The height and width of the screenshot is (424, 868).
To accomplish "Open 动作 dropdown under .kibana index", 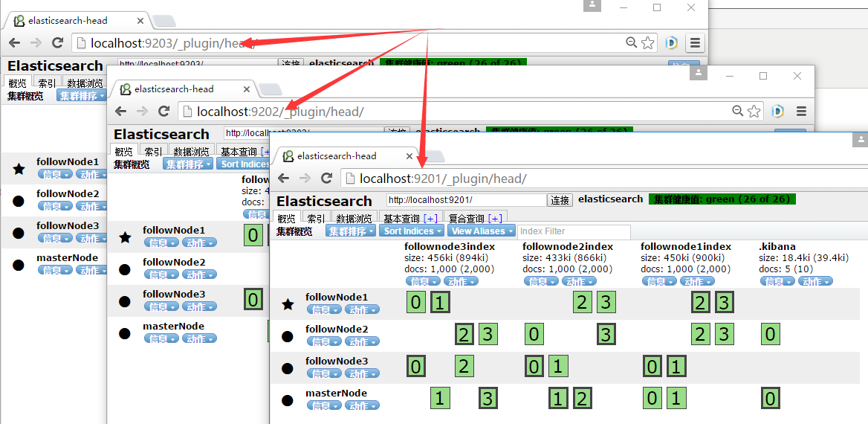I will (815, 281).
